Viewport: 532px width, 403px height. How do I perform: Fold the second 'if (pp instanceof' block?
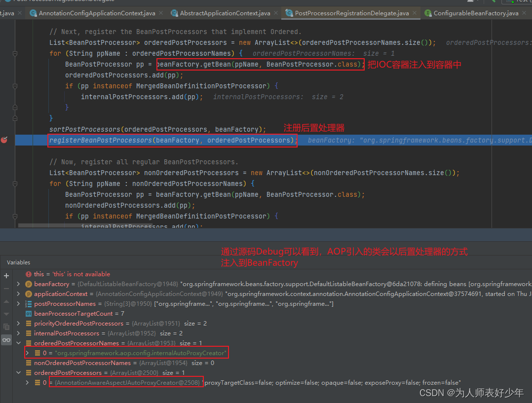(15, 217)
